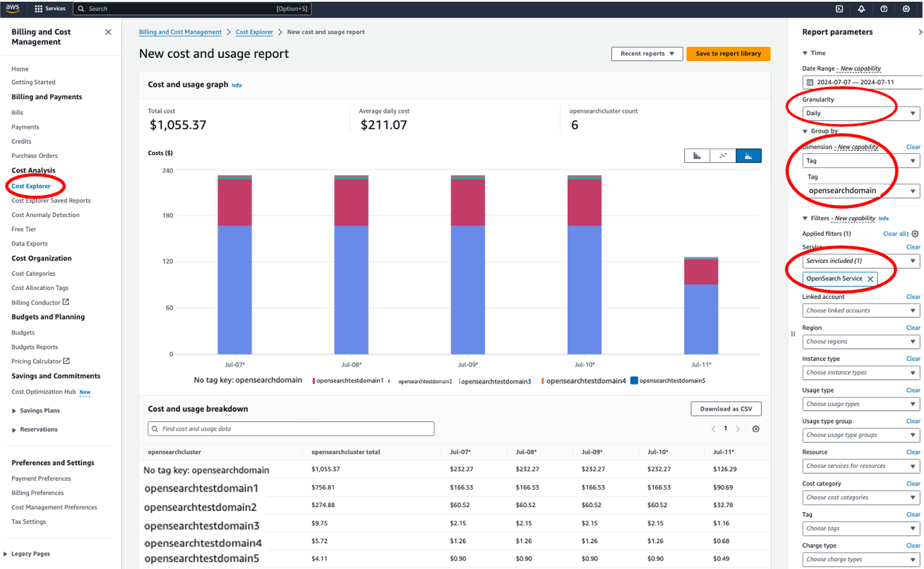Open the Granularity Daily dropdown

[x=860, y=113]
